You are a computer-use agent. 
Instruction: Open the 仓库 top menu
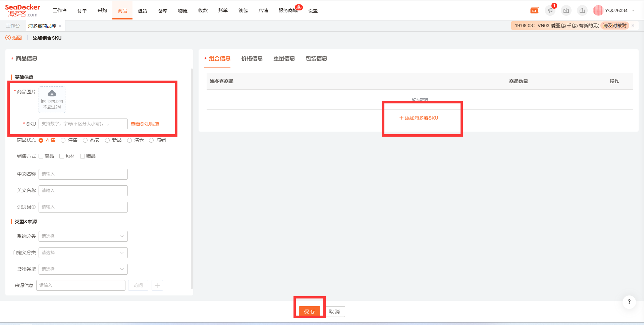pyautogui.click(x=163, y=11)
